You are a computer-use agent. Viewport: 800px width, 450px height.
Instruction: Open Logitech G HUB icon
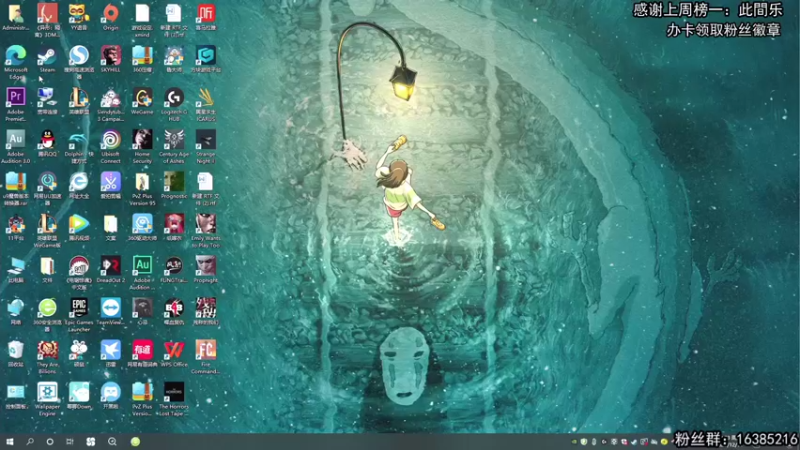point(173,97)
